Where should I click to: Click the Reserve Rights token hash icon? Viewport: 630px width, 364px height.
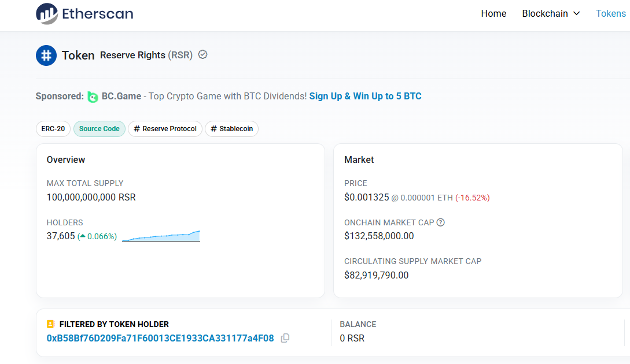[x=46, y=55]
